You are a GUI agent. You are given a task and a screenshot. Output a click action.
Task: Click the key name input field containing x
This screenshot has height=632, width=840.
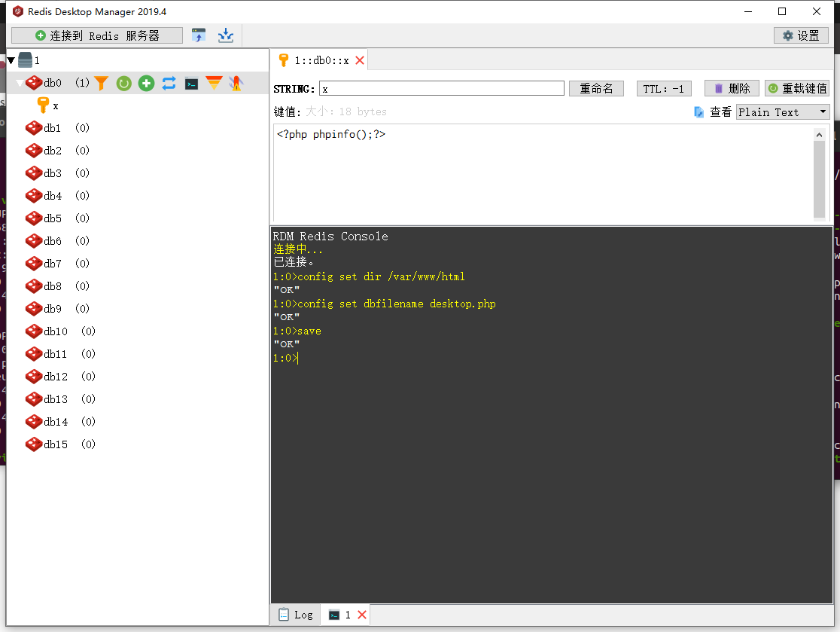(441, 89)
